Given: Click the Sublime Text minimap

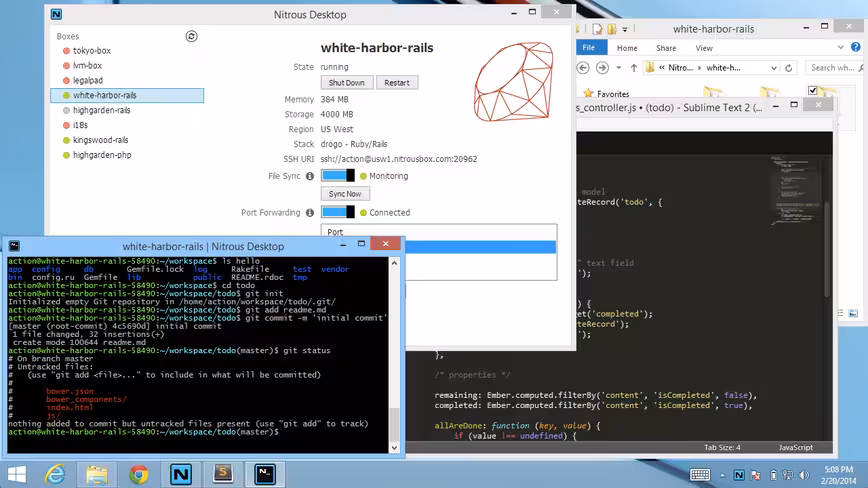Looking at the screenshot, I should [796, 189].
